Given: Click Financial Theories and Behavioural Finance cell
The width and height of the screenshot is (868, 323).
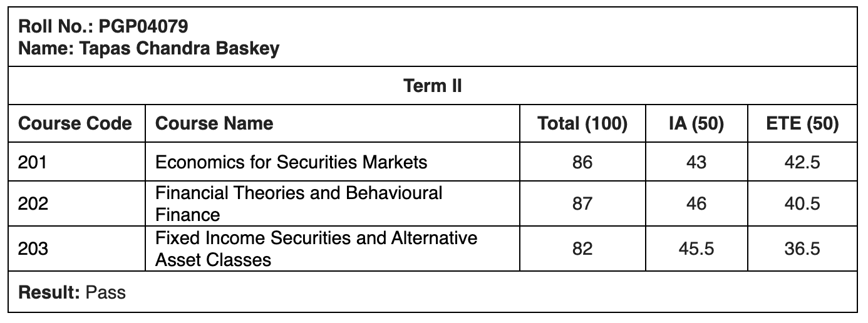Looking at the screenshot, I should click(299, 203).
